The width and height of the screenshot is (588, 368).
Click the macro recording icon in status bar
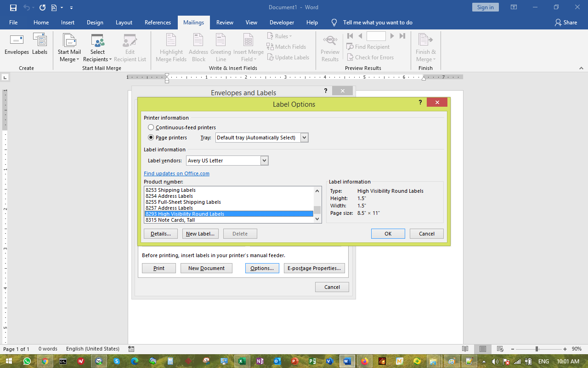131,349
